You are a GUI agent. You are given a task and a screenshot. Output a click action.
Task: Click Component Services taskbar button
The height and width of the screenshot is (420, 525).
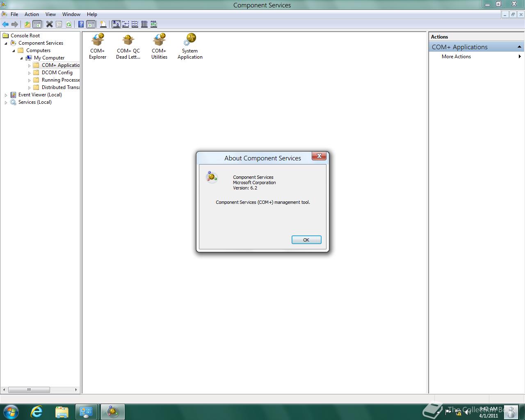point(113,412)
